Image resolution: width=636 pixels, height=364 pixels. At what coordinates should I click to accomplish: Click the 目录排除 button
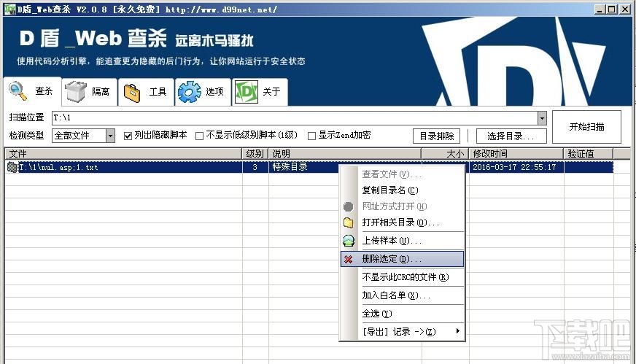pos(436,136)
